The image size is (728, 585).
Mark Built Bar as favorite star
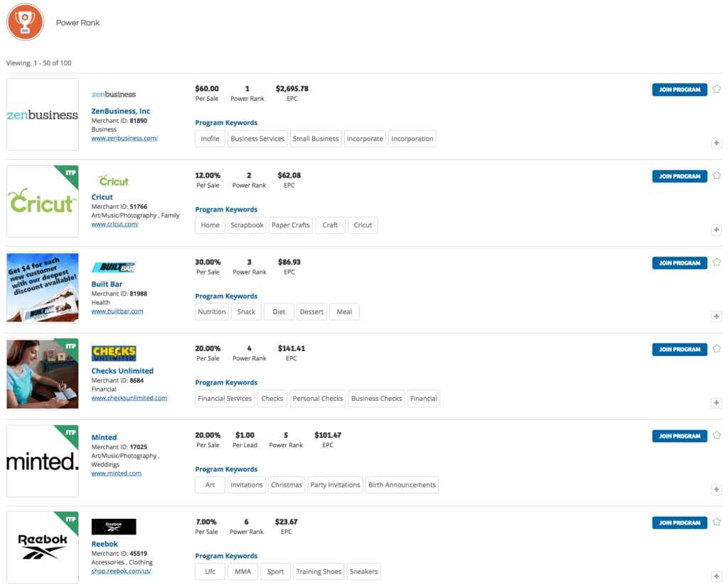point(717,262)
